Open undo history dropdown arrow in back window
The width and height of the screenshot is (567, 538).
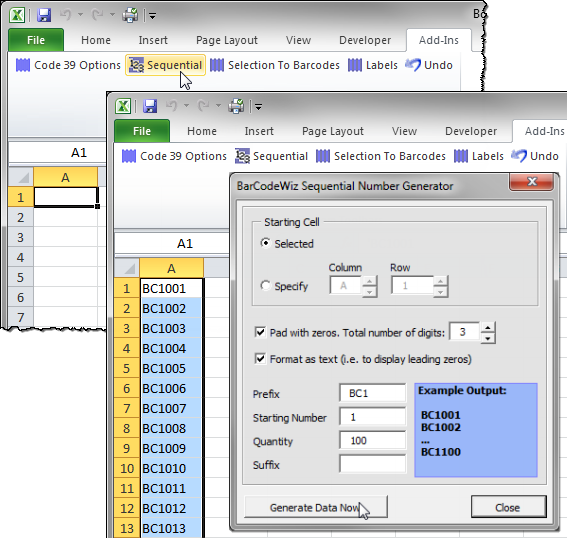coord(80,15)
